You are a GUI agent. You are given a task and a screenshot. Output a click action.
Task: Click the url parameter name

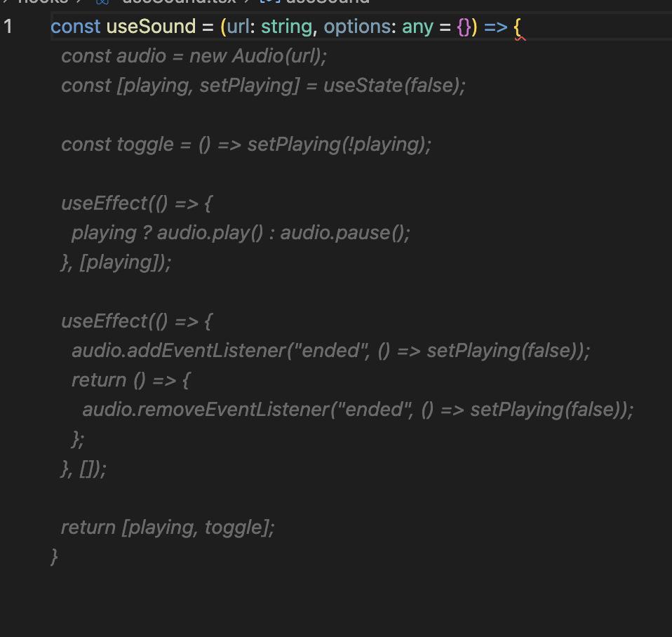[238, 27]
